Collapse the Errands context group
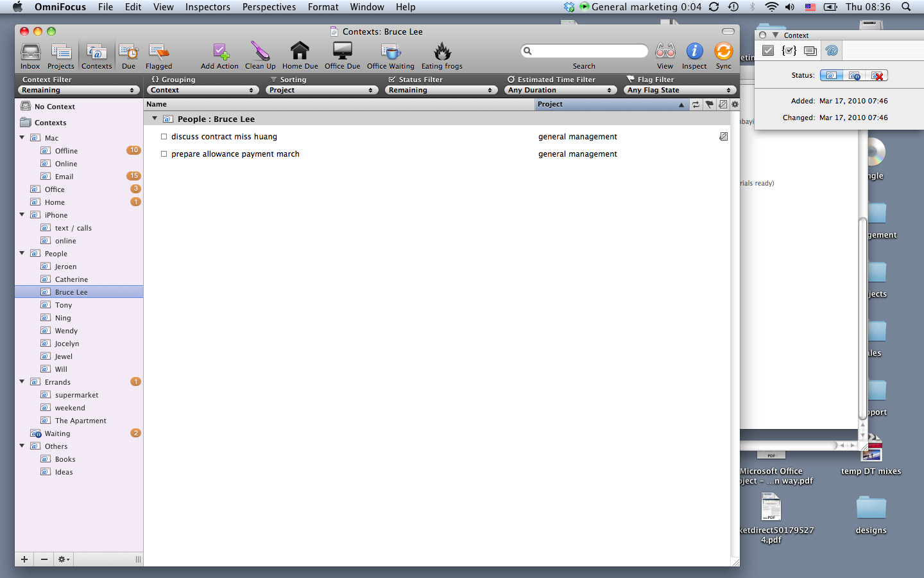 (x=22, y=381)
